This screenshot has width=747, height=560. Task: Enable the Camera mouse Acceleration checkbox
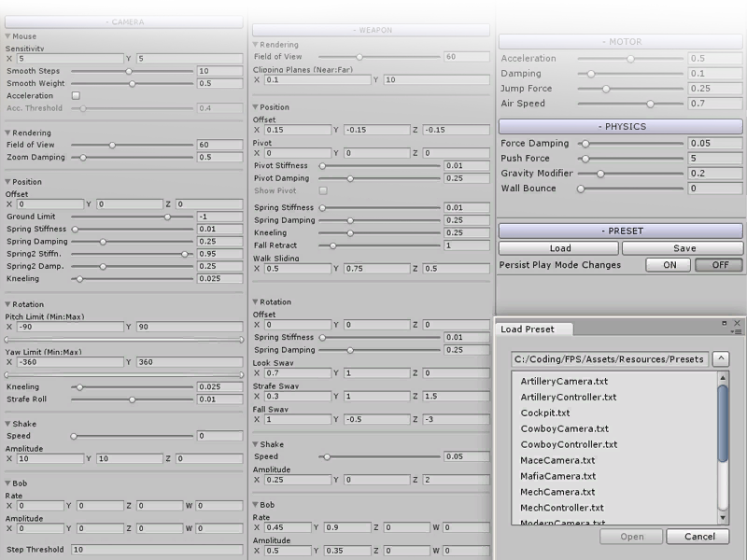click(x=76, y=96)
